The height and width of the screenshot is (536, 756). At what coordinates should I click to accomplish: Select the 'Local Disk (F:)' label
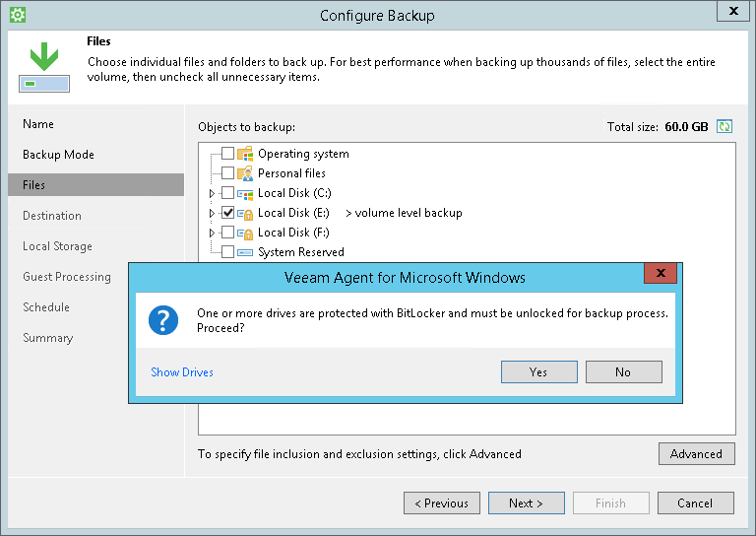point(293,233)
